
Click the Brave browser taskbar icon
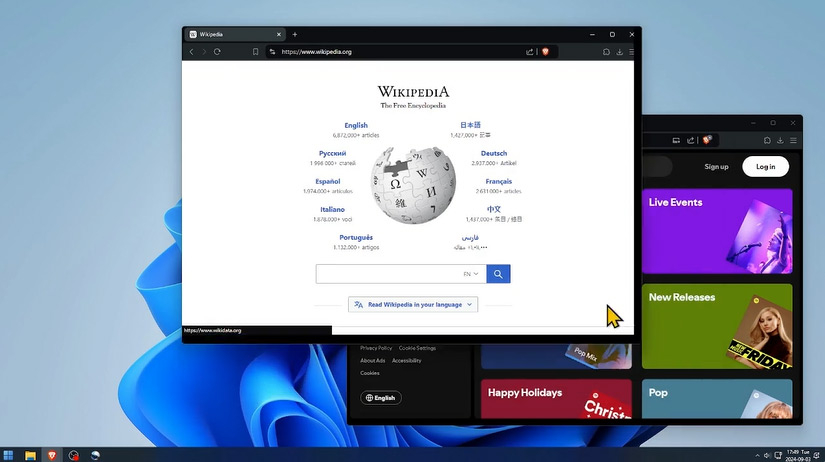point(52,455)
